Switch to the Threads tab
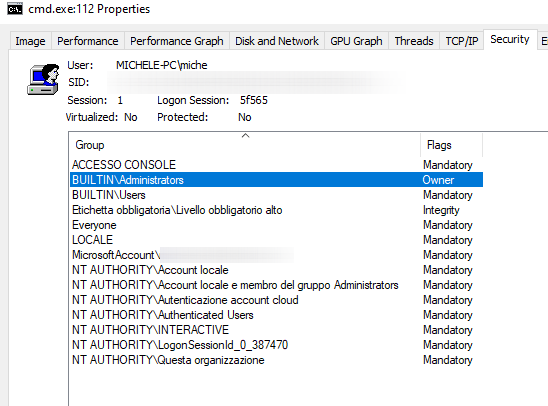 414,41
